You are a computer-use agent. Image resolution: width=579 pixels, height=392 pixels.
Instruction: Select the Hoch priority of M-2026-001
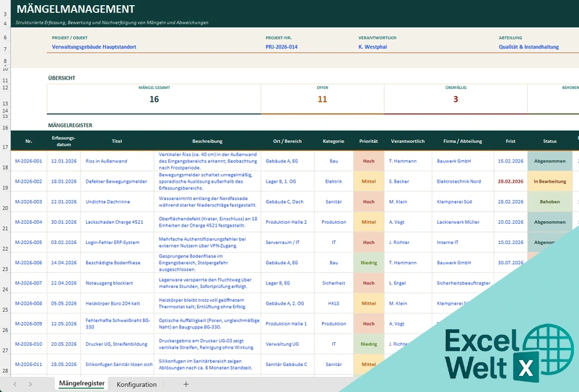[368, 161]
